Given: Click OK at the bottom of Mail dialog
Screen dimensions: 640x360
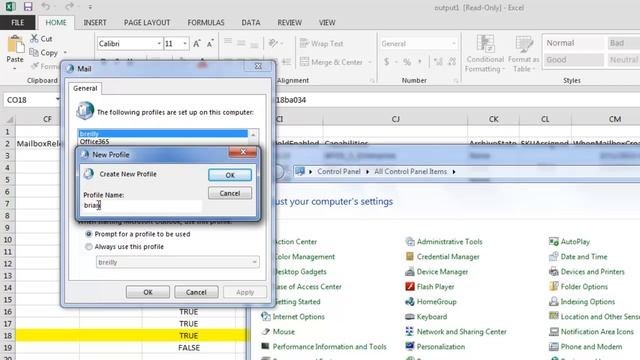Looking at the screenshot, I should (x=148, y=292).
